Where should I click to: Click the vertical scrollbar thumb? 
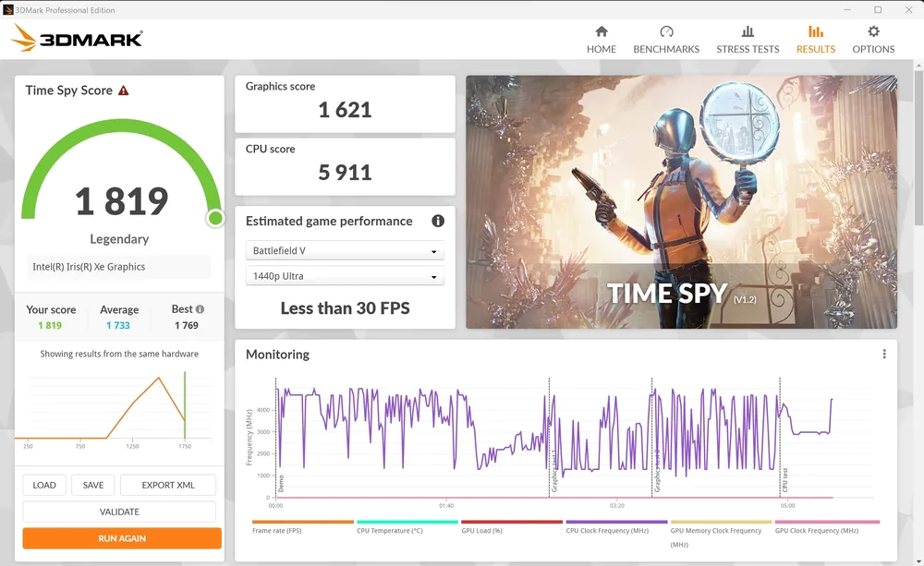918,147
